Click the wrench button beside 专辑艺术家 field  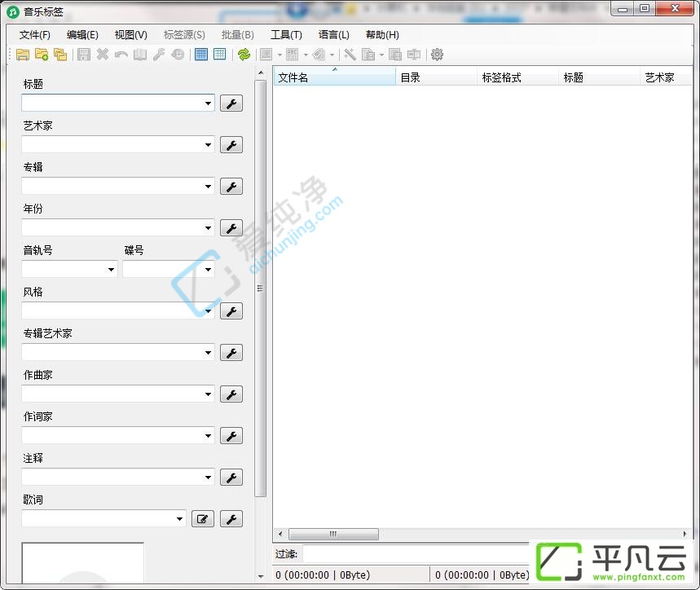[231, 353]
